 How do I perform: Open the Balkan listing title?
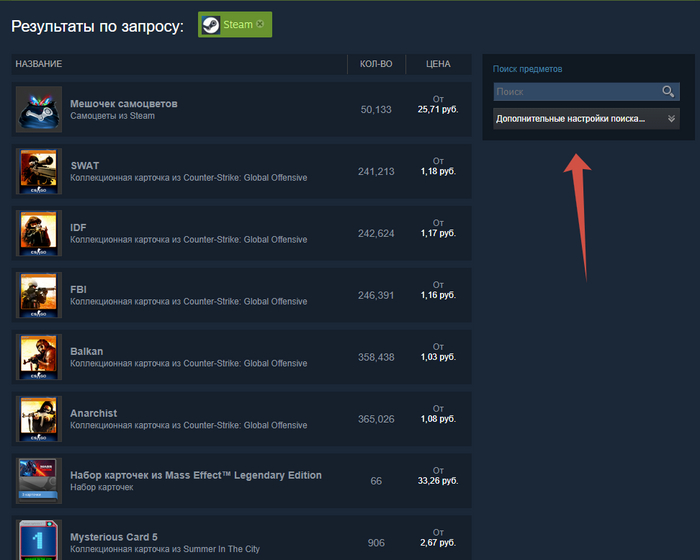tap(87, 351)
